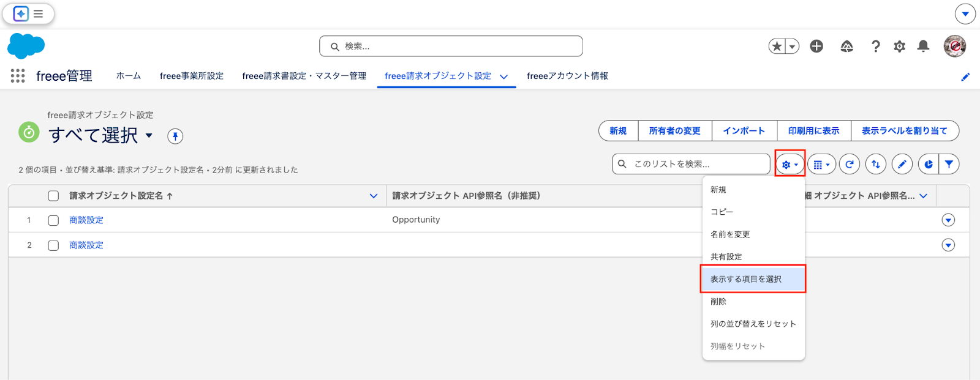Viewport: 980px width, 380px height.
Task: Choose コピー in the gear menu
Action: pyautogui.click(x=753, y=212)
